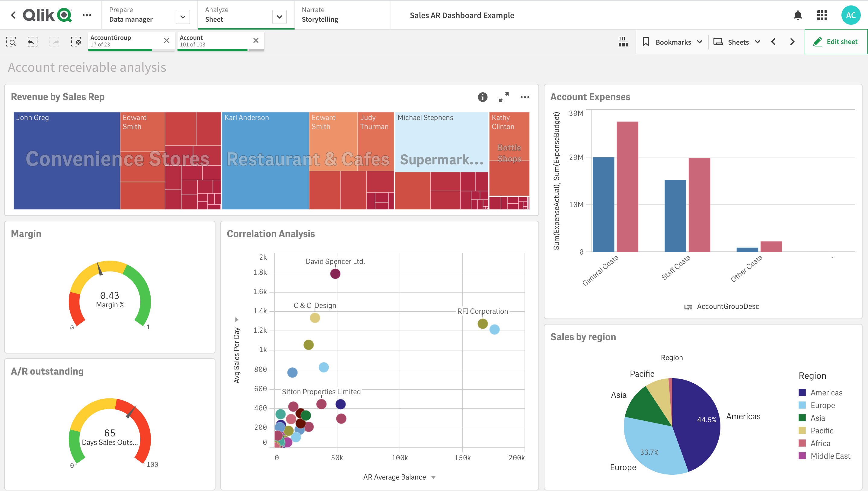The image size is (868, 491).
Task: Click the info icon on Revenue by Sales Rep
Action: (x=482, y=97)
